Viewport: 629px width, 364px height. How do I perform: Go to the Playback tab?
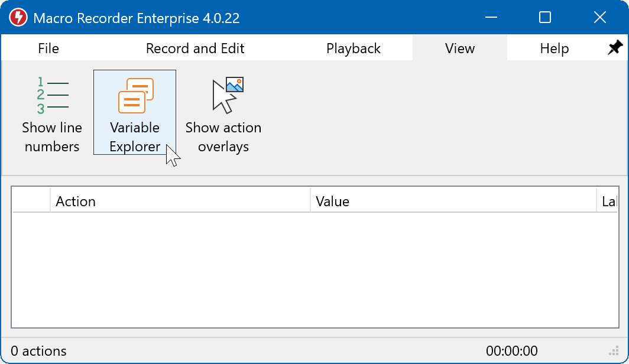(x=354, y=48)
